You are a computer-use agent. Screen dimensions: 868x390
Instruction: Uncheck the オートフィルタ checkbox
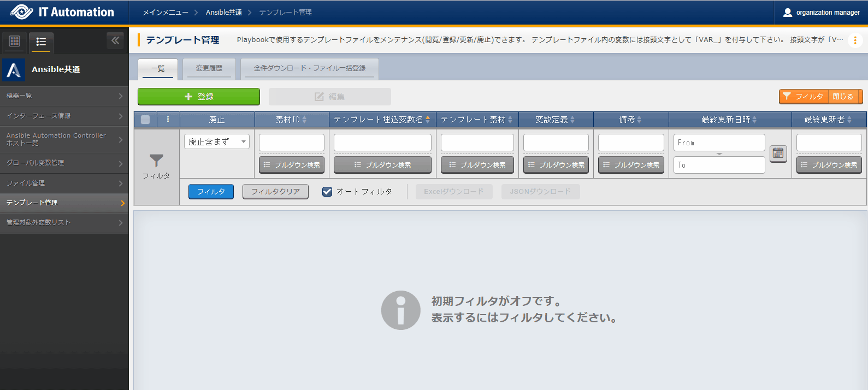327,192
